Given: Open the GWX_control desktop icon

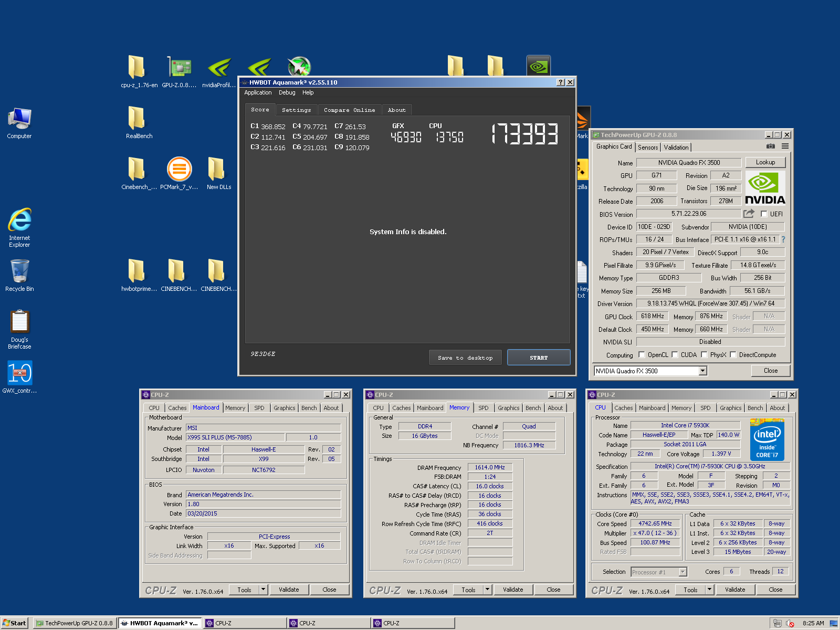Looking at the screenshot, I should click(x=19, y=377).
